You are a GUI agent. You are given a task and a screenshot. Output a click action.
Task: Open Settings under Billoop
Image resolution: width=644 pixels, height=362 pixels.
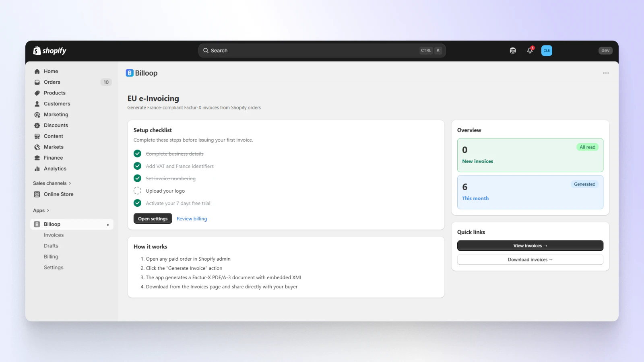[54, 267]
